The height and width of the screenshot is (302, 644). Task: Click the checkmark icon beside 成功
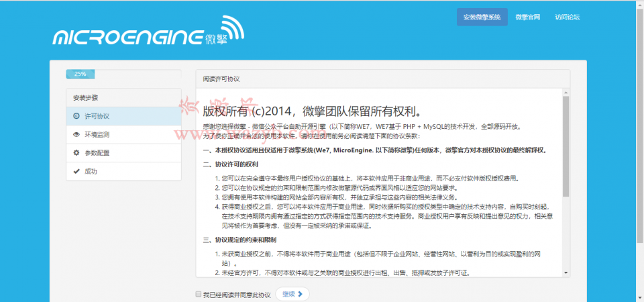pos(76,171)
